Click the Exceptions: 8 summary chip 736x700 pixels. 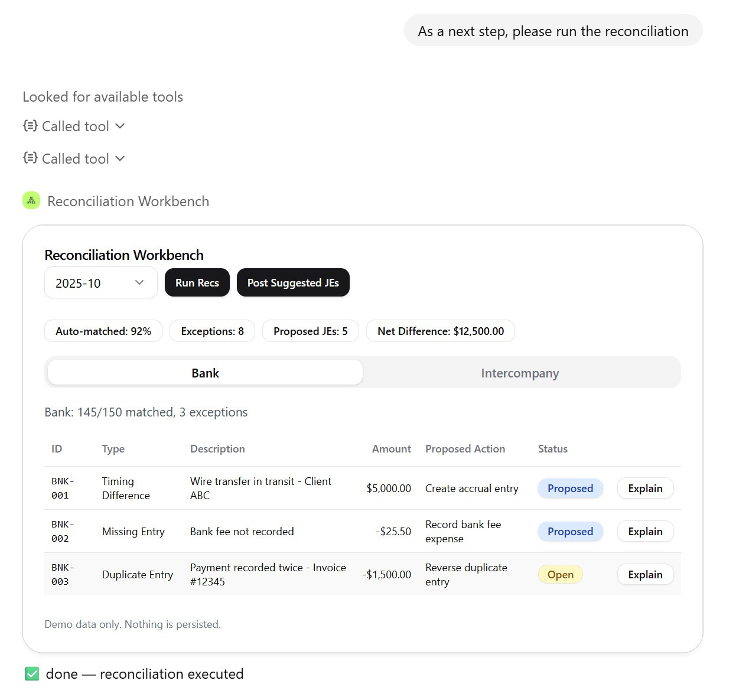tap(212, 331)
